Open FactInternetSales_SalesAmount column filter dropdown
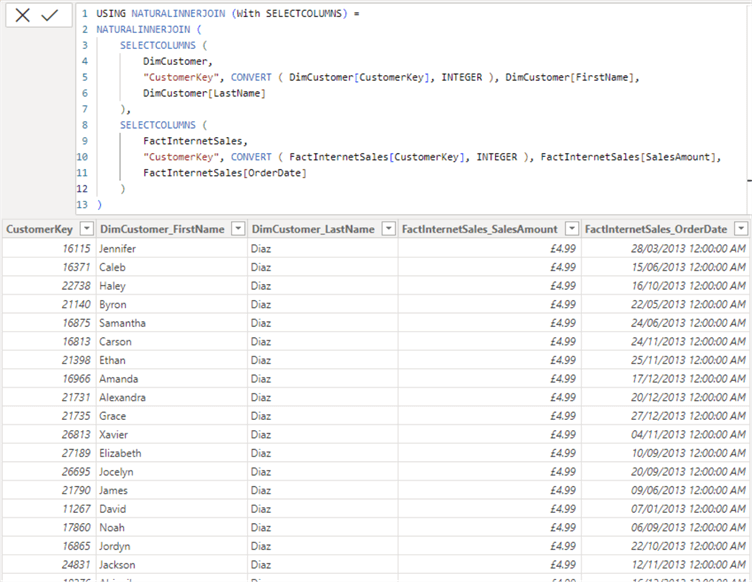This screenshot has height=582, width=752. [x=572, y=229]
